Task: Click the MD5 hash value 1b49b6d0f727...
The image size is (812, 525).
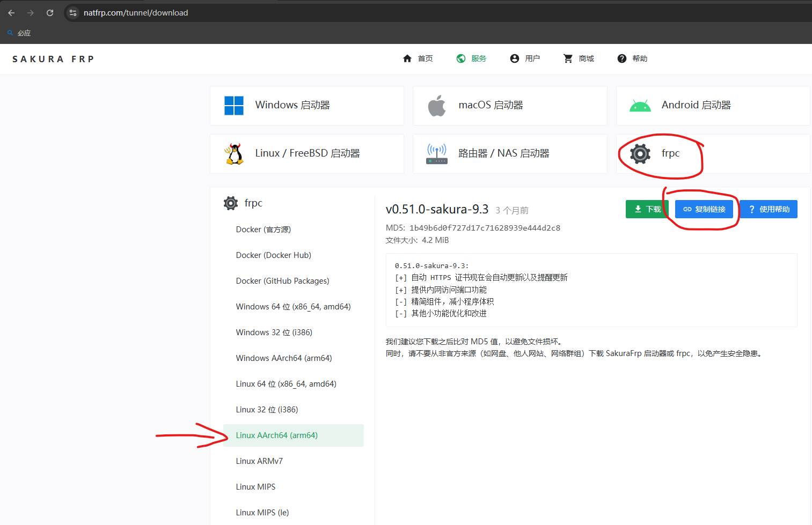Action: coord(485,228)
